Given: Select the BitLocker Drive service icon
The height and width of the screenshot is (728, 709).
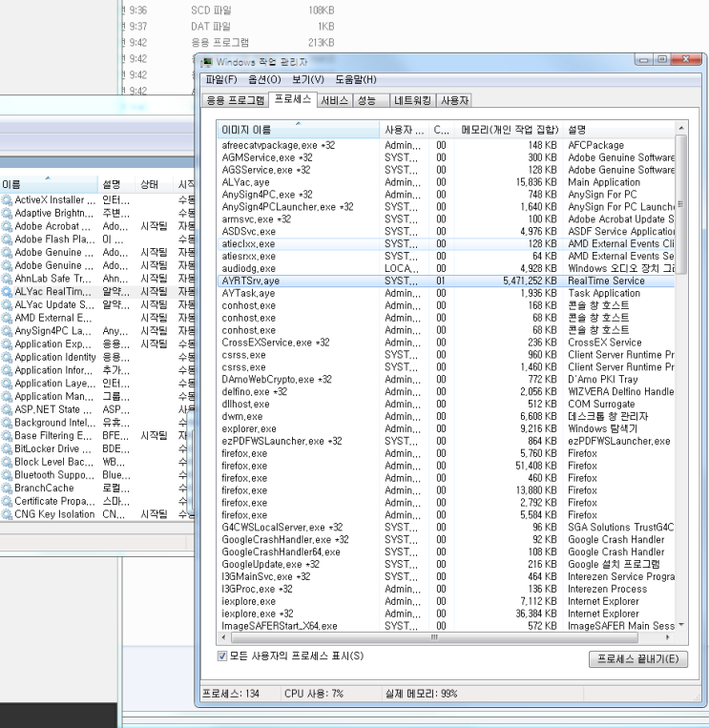Looking at the screenshot, I should (x=7, y=448).
